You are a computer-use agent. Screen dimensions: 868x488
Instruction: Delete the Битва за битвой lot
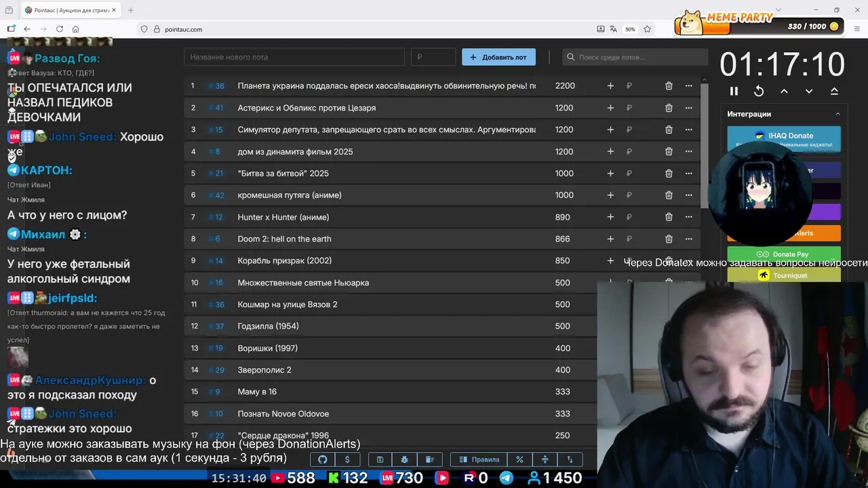669,174
